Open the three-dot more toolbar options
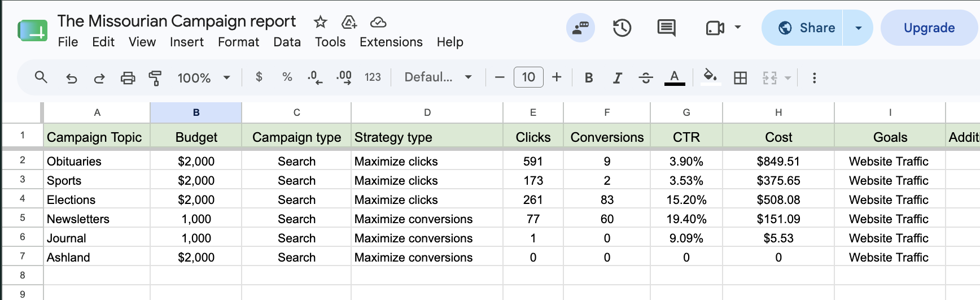The width and height of the screenshot is (980, 300). 814,77
